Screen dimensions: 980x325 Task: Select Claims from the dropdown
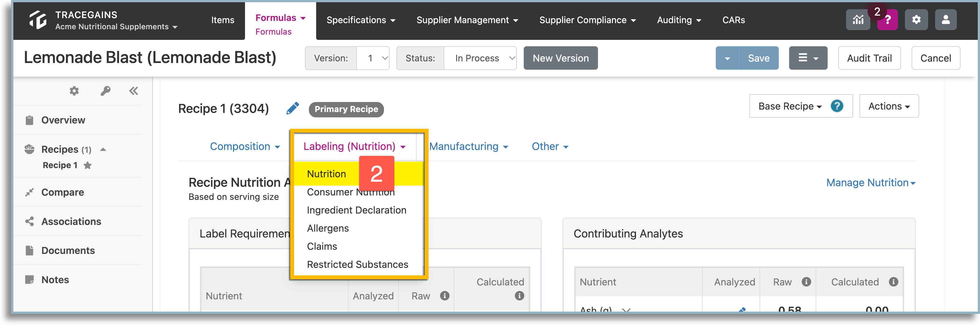click(322, 246)
